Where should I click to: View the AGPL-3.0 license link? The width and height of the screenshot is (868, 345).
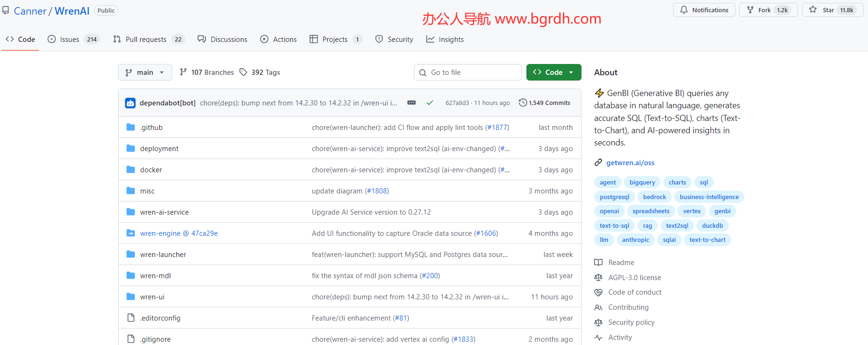[x=634, y=278]
